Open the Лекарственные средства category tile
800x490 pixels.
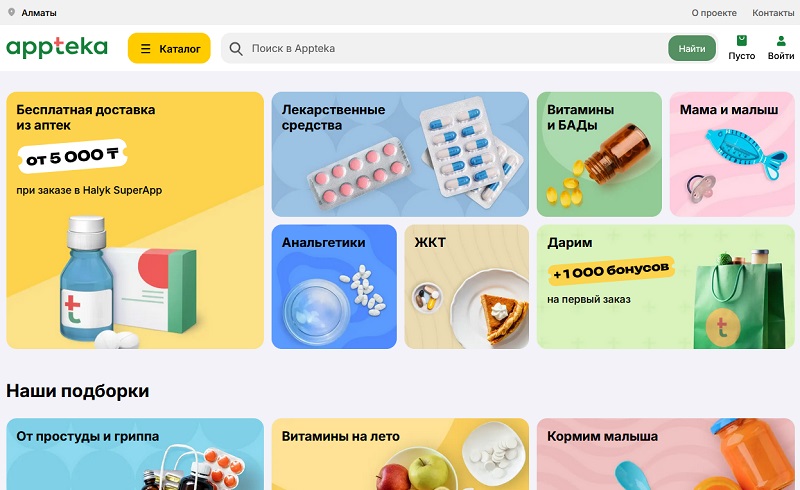click(x=400, y=154)
